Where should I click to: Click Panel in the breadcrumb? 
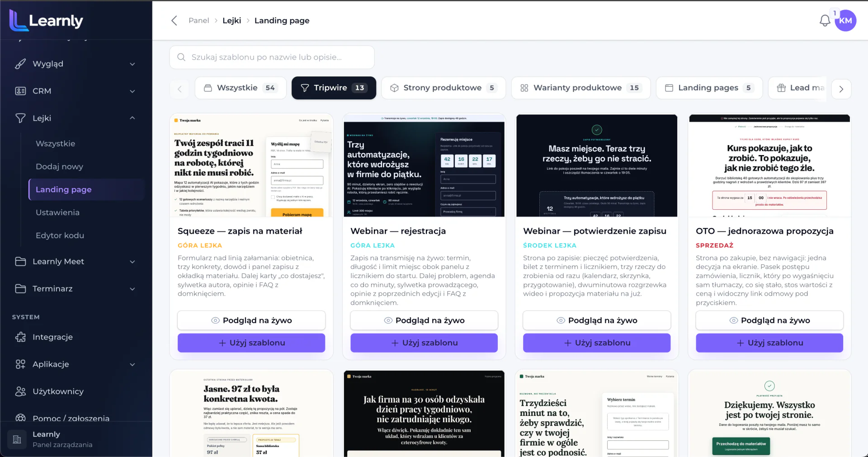[x=198, y=20]
